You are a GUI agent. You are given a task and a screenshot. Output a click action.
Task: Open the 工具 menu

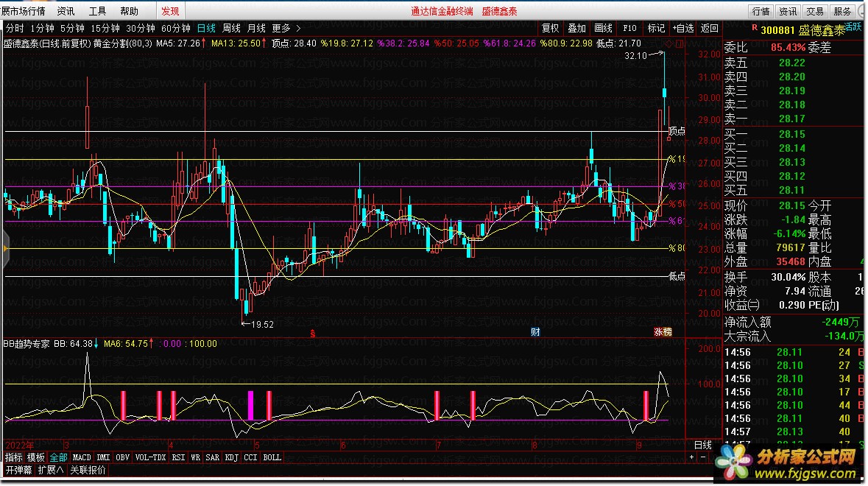pyautogui.click(x=97, y=11)
